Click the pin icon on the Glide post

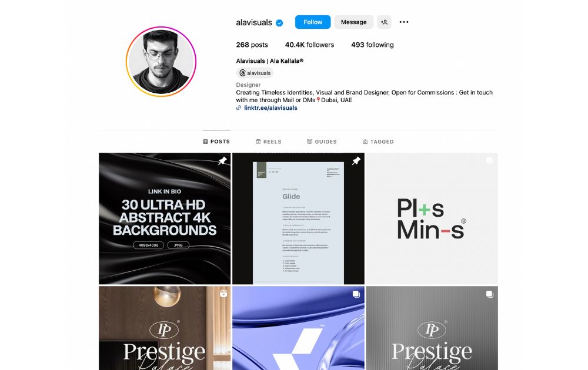[x=356, y=161]
